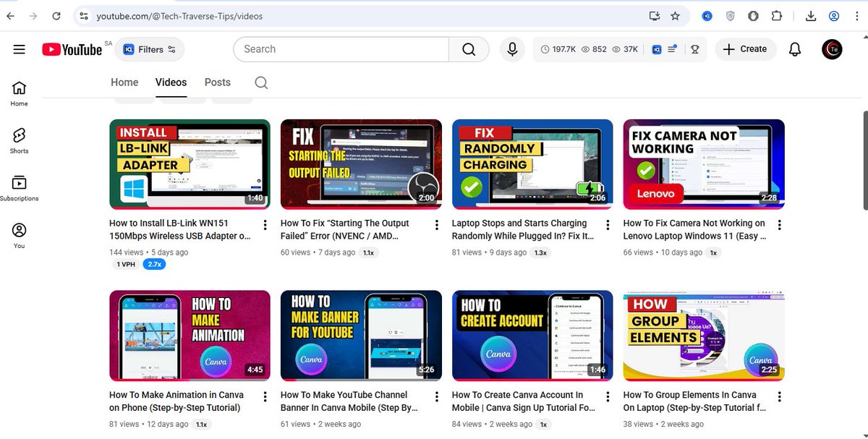Open the vidIQ browser extension icon
The height and width of the screenshot is (439, 868).
(707, 16)
